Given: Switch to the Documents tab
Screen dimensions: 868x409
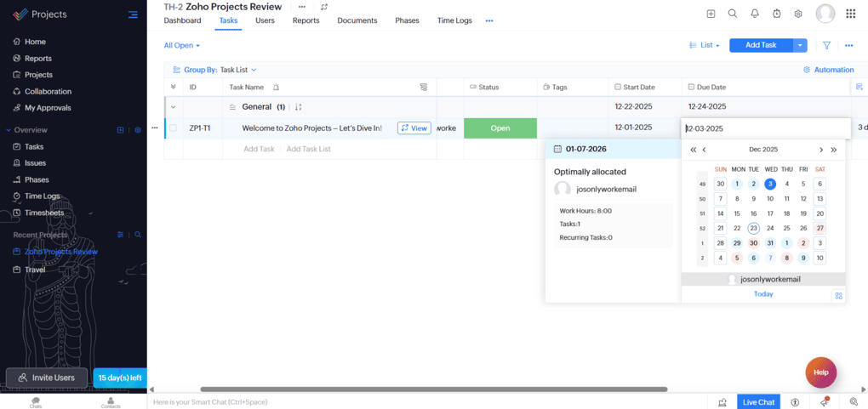Looking at the screenshot, I should 357,20.
